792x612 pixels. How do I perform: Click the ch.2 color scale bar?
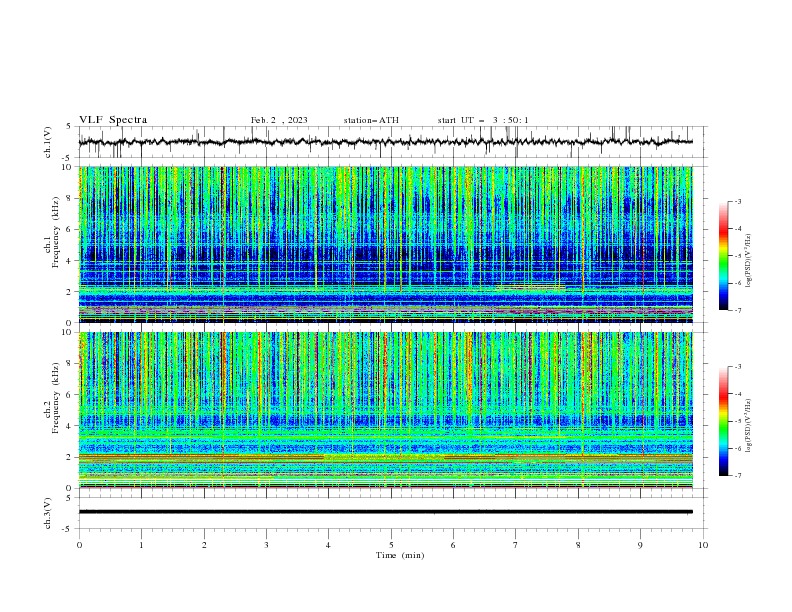[723, 421]
